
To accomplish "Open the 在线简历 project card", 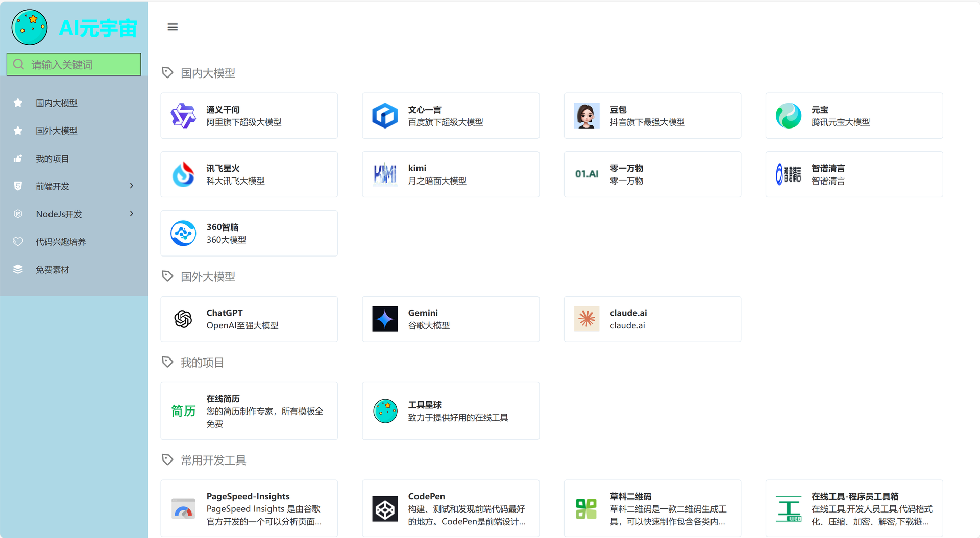I will click(x=249, y=411).
